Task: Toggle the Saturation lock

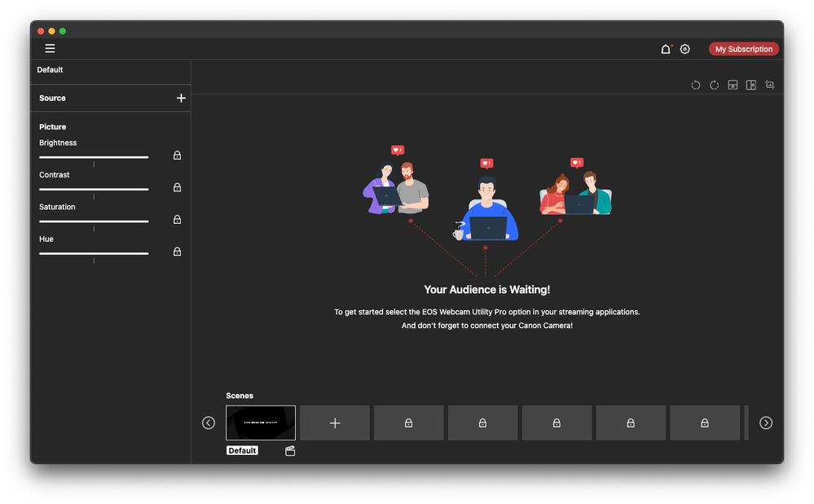Action: click(x=177, y=220)
